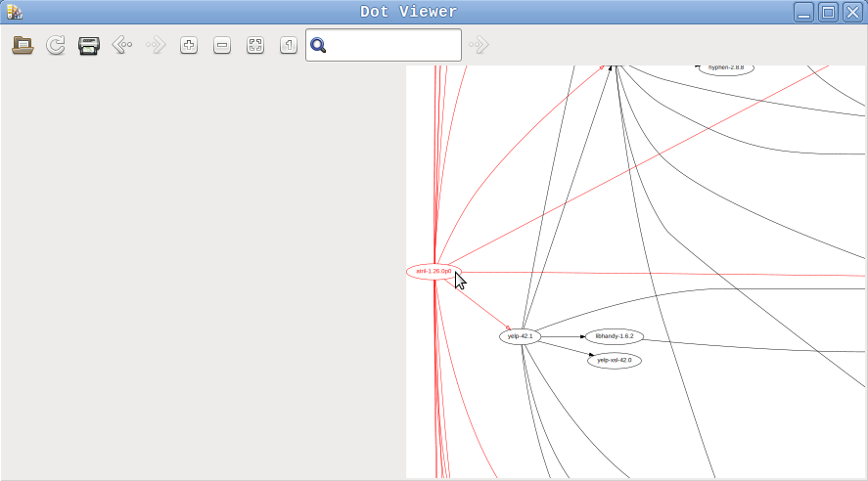The width and height of the screenshot is (868, 481).
Task: Fit graph to window with zoom-fit icon
Action: 255,45
